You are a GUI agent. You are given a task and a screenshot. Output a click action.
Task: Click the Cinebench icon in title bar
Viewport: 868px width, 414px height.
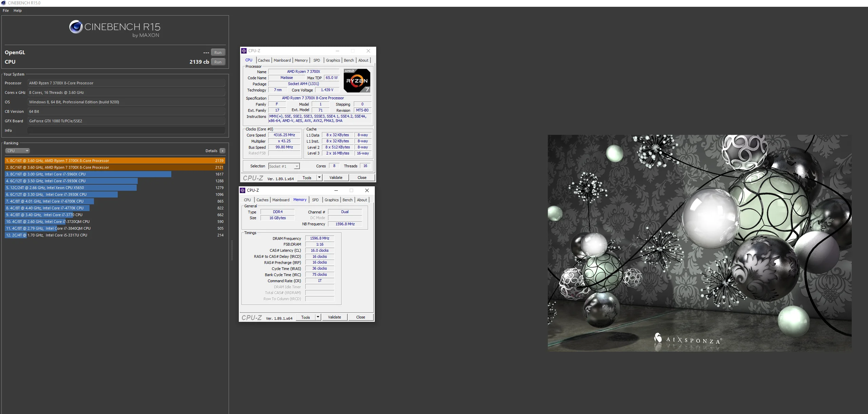click(4, 3)
